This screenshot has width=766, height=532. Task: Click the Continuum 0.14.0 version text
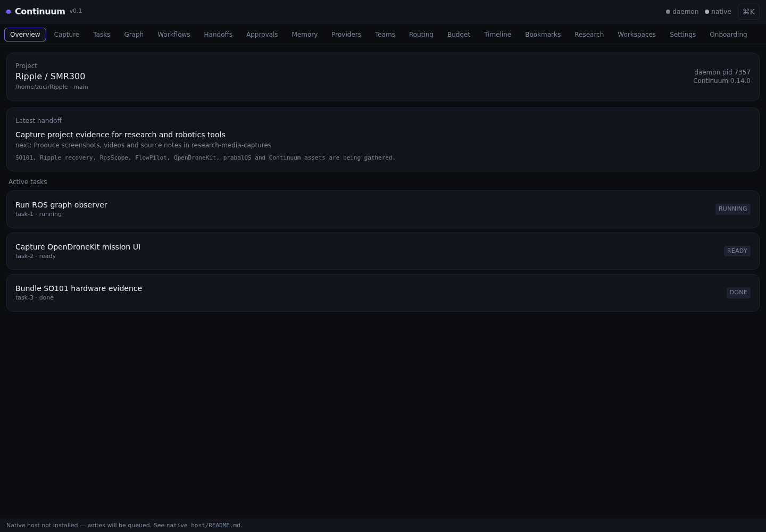point(722,81)
